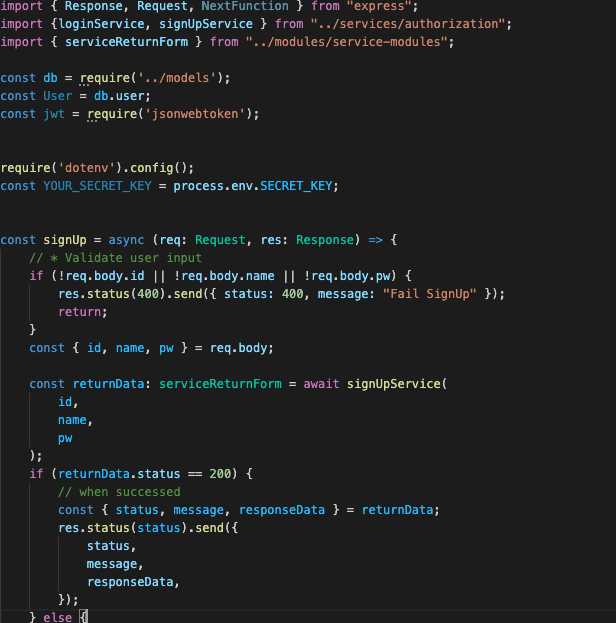Click res.status(status).send call

148,528
